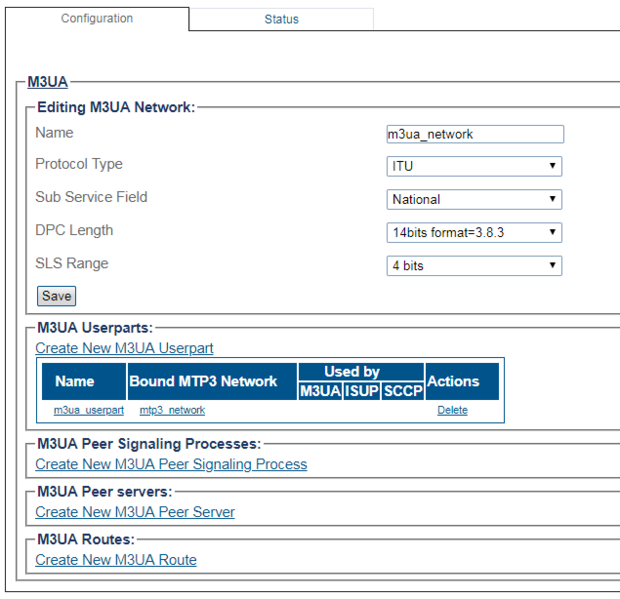Viewport: 620px width, 599px height.
Task: Select the M3UA sub-column header
Action: pos(320,391)
